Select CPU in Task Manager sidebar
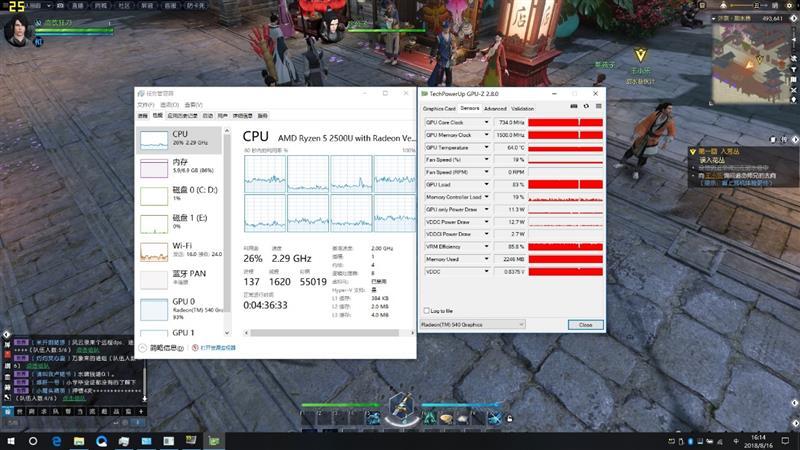Screen dimensions: 800x450 point(180,140)
